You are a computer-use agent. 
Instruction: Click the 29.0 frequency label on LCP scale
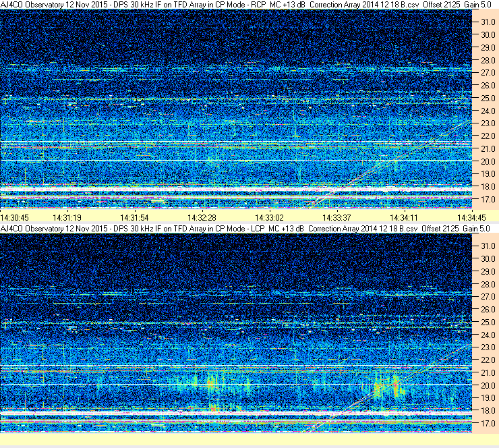pyautogui.click(x=488, y=272)
